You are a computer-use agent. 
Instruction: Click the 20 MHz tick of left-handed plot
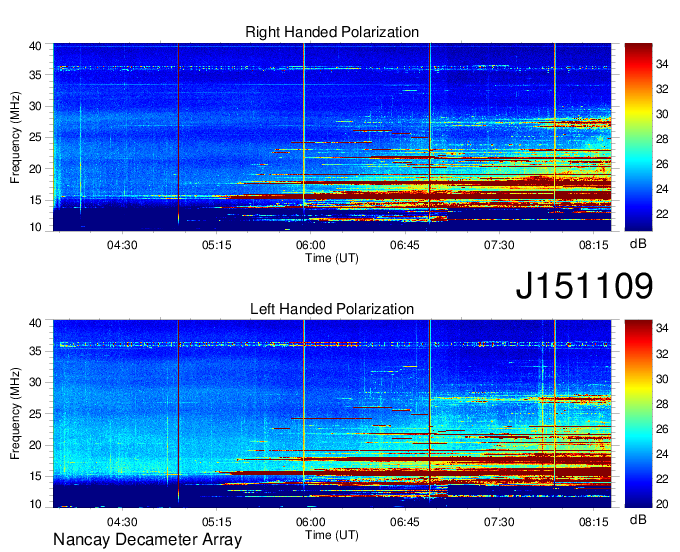(35, 445)
